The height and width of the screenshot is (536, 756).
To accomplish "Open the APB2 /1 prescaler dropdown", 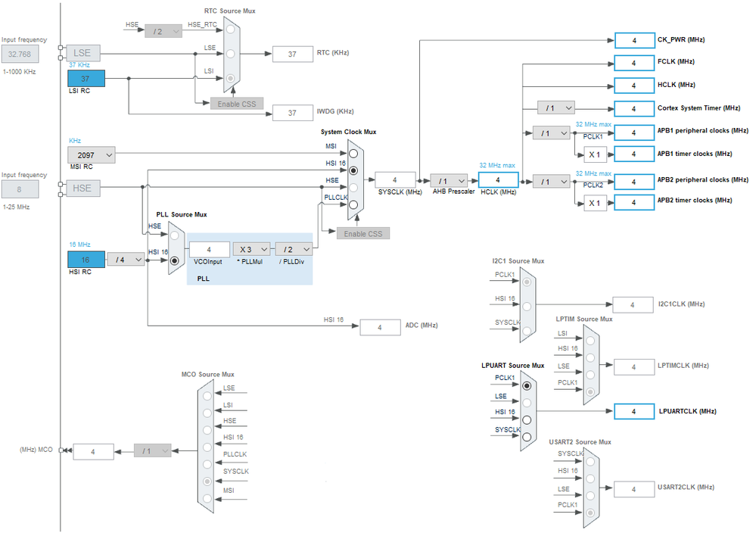I will pyautogui.click(x=551, y=182).
